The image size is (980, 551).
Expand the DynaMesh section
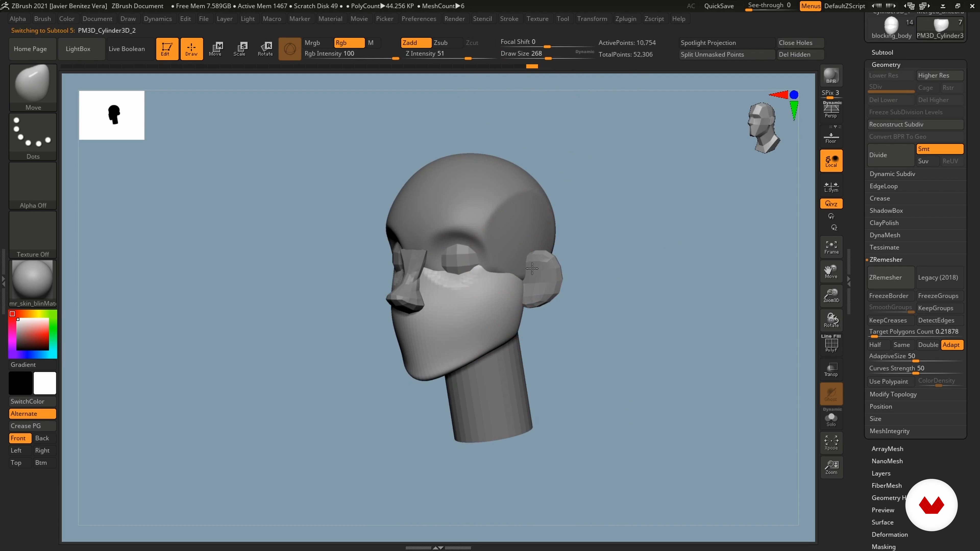(885, 235)
